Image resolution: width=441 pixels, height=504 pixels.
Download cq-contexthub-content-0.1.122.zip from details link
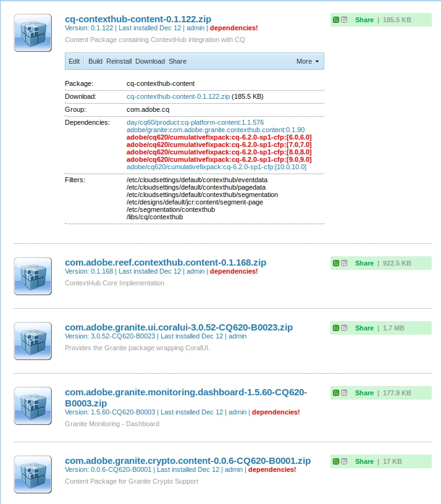[x=178, y=96]
